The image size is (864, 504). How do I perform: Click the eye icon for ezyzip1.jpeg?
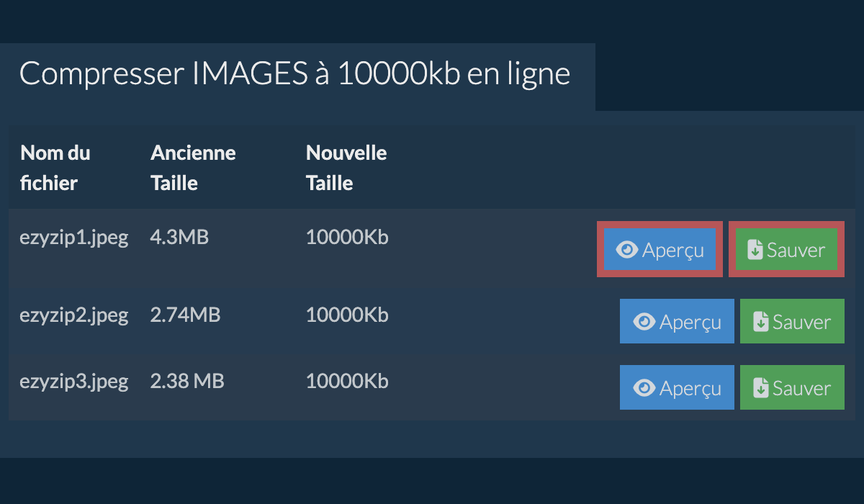tap(627, 250)
